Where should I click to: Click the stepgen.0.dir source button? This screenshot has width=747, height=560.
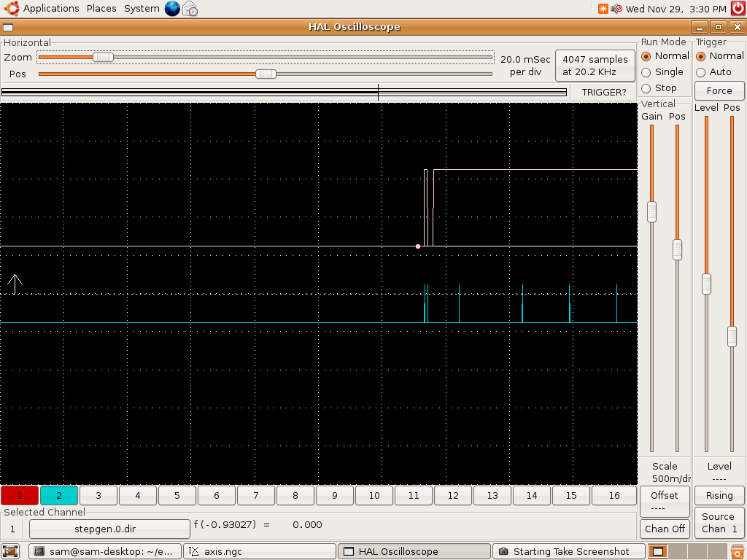coord(109,529)
